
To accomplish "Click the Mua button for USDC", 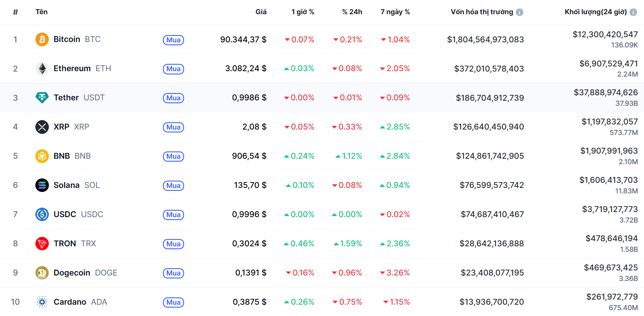I will click(x=173, y=215).
